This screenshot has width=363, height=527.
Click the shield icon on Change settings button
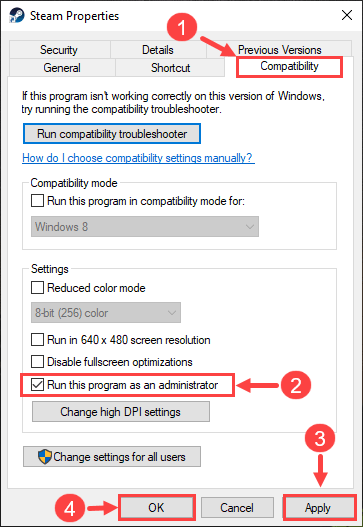coord(45,457)
